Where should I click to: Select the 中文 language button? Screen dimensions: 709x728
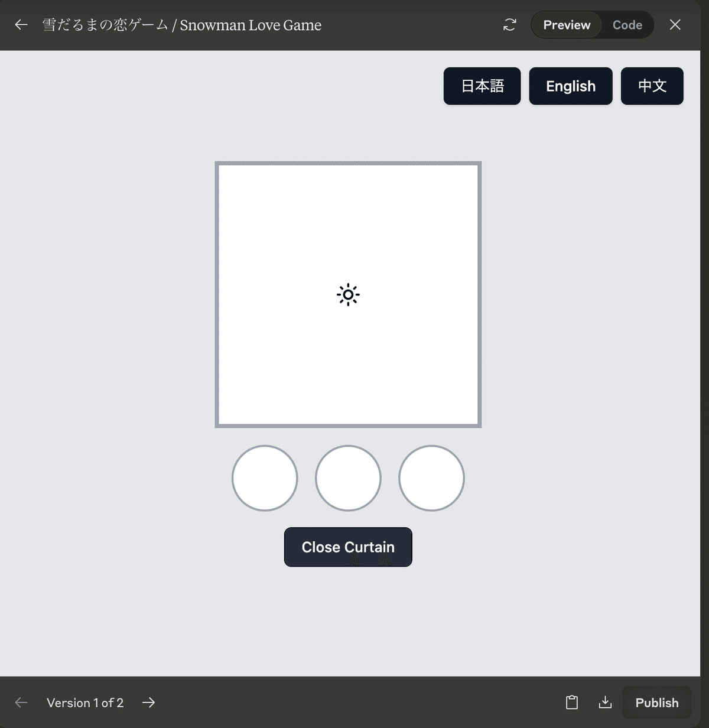pos(652,86)
